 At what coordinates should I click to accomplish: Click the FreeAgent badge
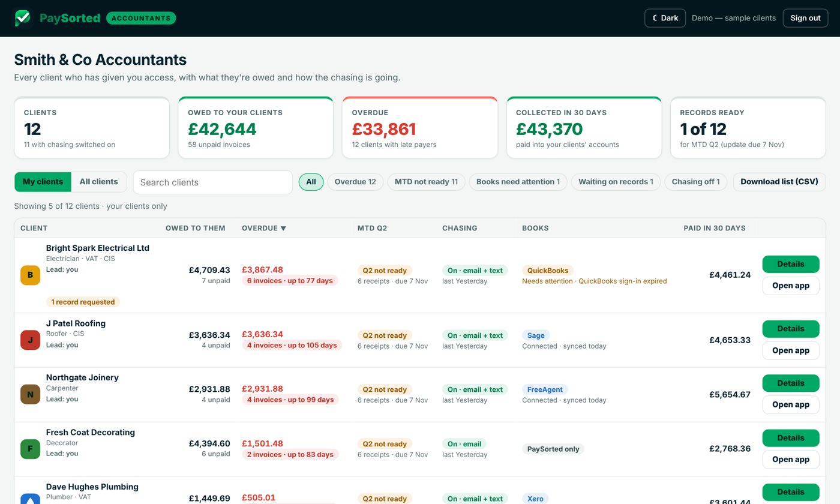(545, 389)
